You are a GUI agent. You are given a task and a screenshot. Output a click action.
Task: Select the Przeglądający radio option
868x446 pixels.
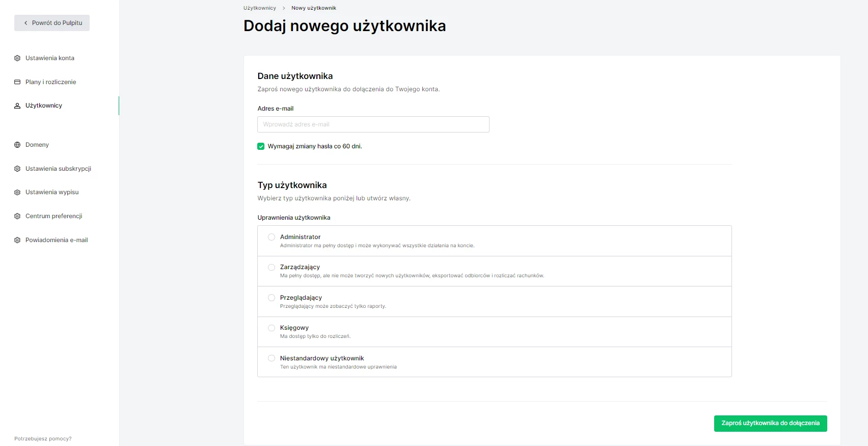[x=272, y=298]
